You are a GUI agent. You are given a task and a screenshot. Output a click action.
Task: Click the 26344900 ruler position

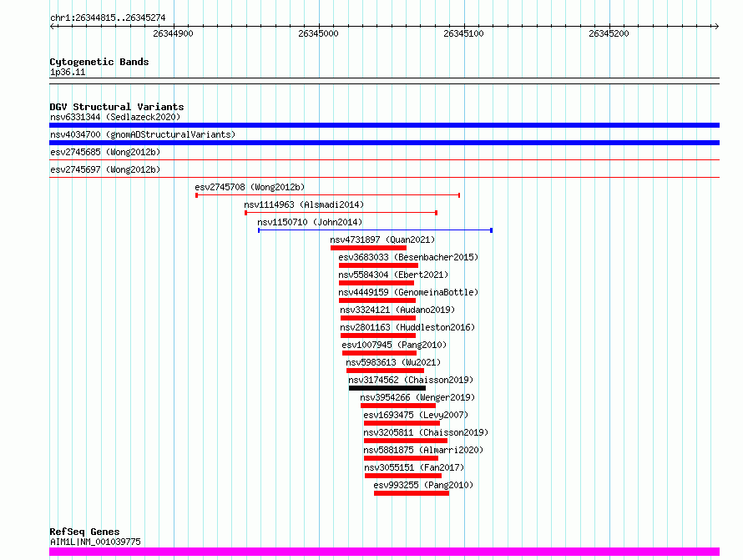point(173,33)
